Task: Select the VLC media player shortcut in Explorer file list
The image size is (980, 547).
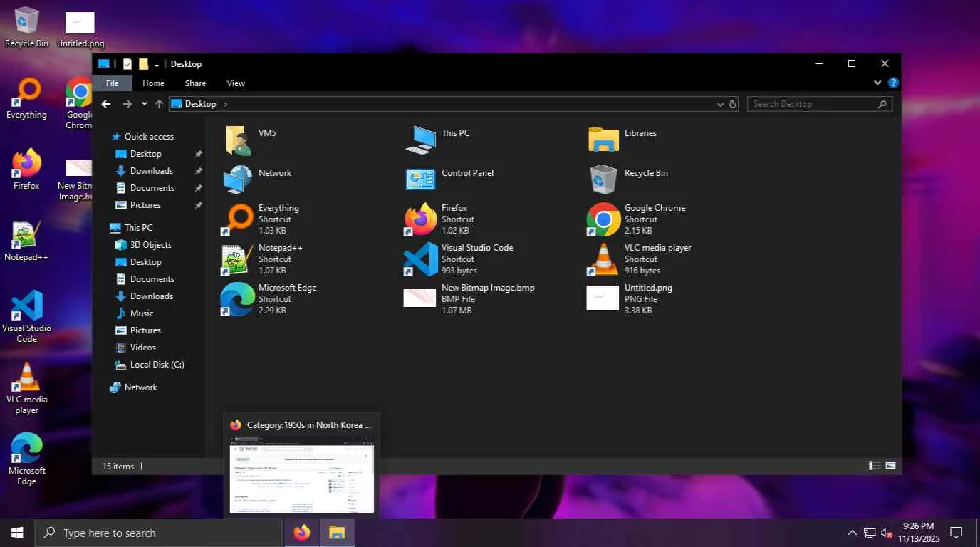Action: (639, 259)
